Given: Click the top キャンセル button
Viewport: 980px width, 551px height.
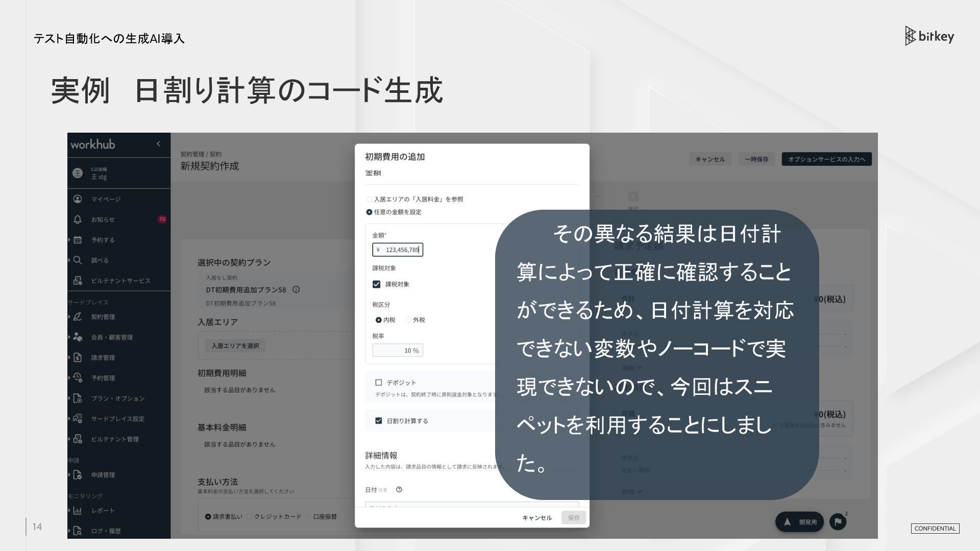Looking at the screenshot, I should tap(710, 159).
